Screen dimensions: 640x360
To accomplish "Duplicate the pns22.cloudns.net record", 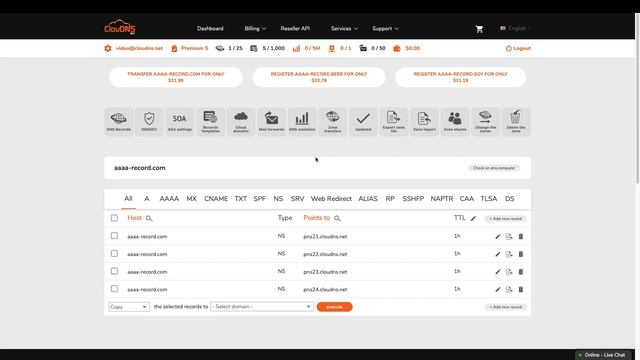I will click(x=509, y=254).
